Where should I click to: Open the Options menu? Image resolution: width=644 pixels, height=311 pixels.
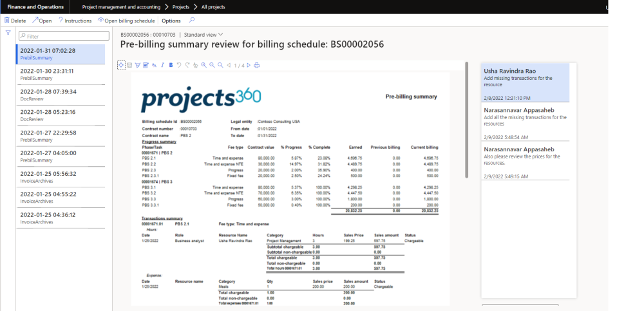pyautogui.click(x=171, y=21)
